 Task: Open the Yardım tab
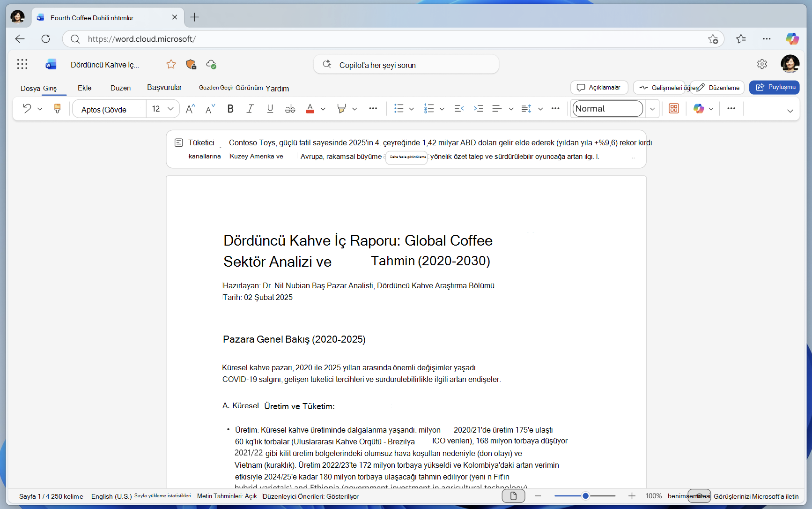tap(277, 88)
